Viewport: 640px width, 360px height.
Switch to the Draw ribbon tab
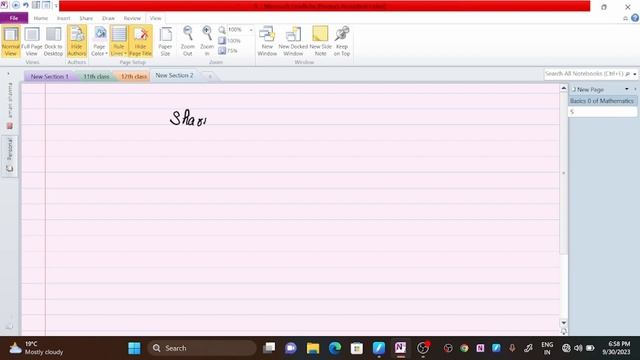108,18
